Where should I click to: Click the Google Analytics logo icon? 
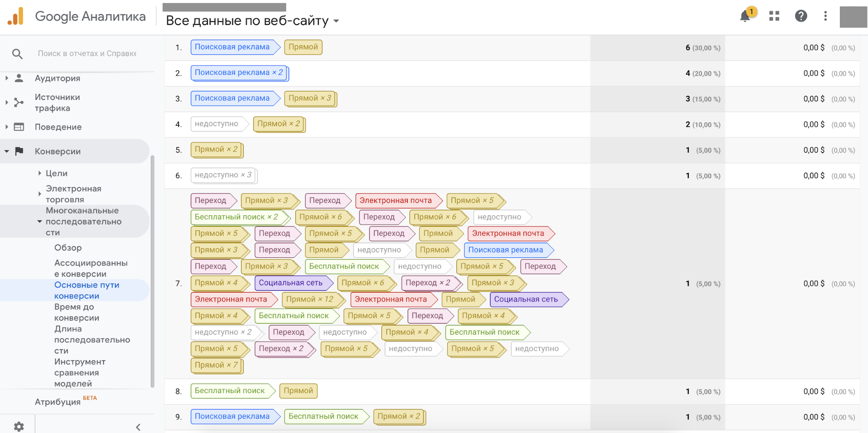click(16, 17)
